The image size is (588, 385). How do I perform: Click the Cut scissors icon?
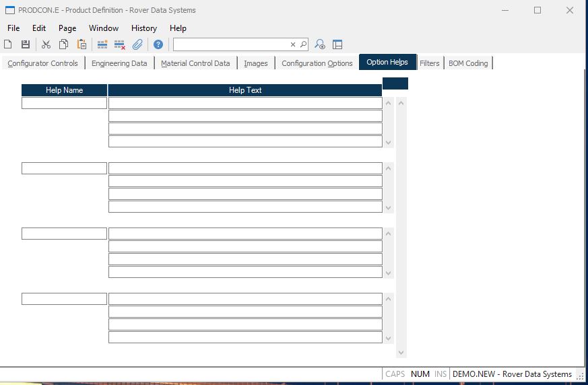tap(46, 44)
